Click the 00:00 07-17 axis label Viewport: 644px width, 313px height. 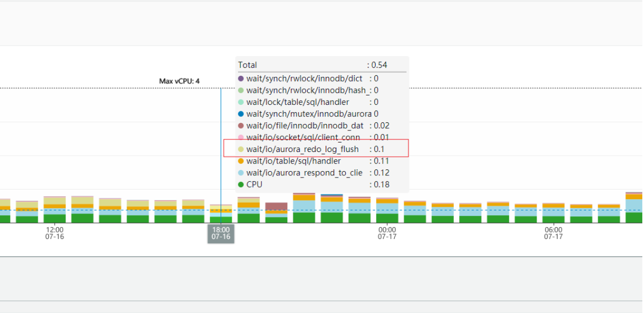[x=387, y=233]
